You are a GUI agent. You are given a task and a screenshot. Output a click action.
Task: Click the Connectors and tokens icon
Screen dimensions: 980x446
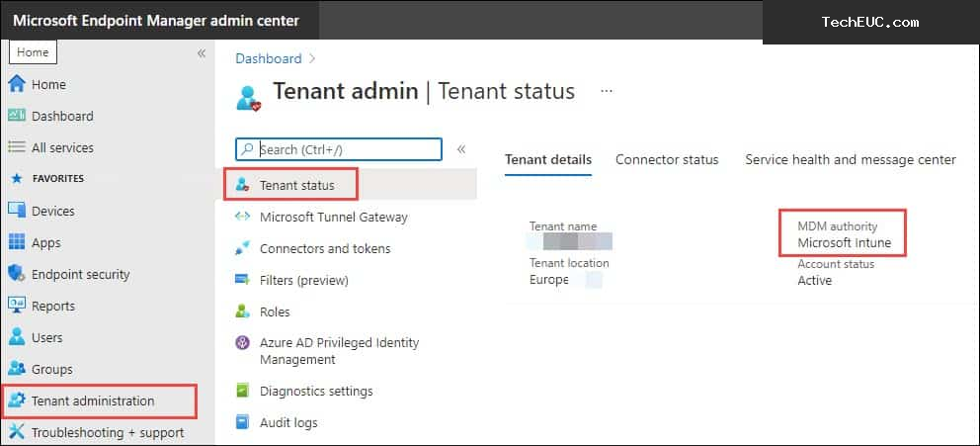242,248
